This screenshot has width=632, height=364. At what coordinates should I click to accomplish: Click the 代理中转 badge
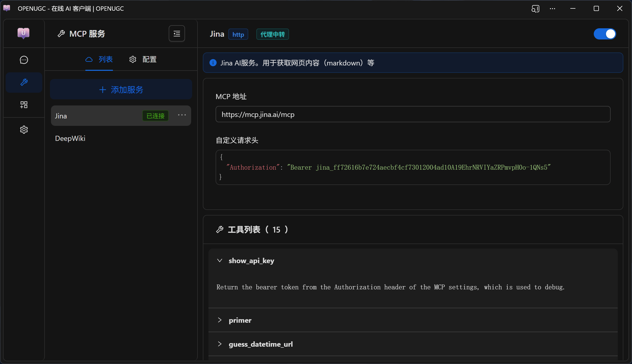272,34
